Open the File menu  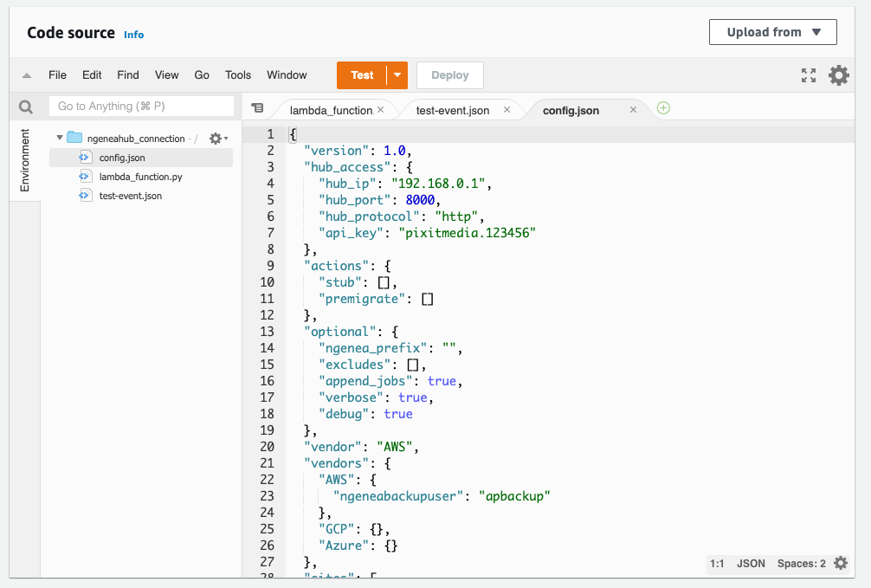pos(57,75)
